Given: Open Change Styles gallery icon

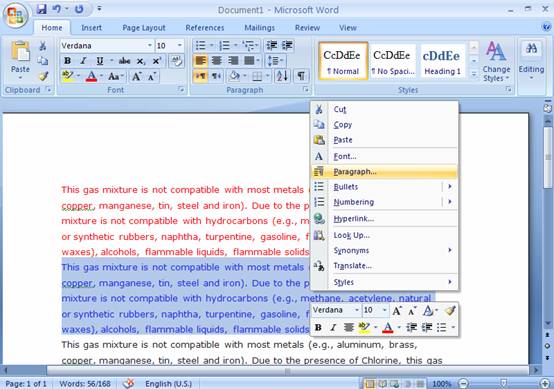Looking at the screenshot, I should coord(495,51).
